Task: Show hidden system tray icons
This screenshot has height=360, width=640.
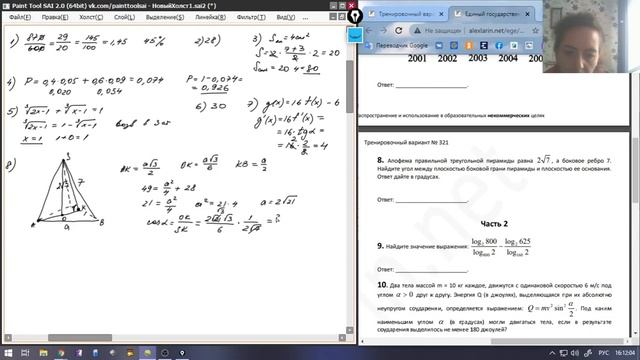Action: 552,353
